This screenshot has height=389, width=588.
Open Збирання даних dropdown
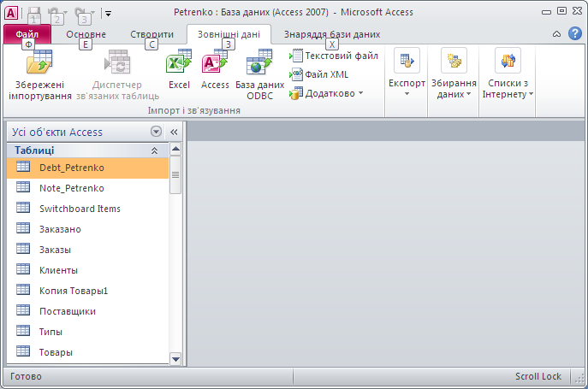point(454,74)
